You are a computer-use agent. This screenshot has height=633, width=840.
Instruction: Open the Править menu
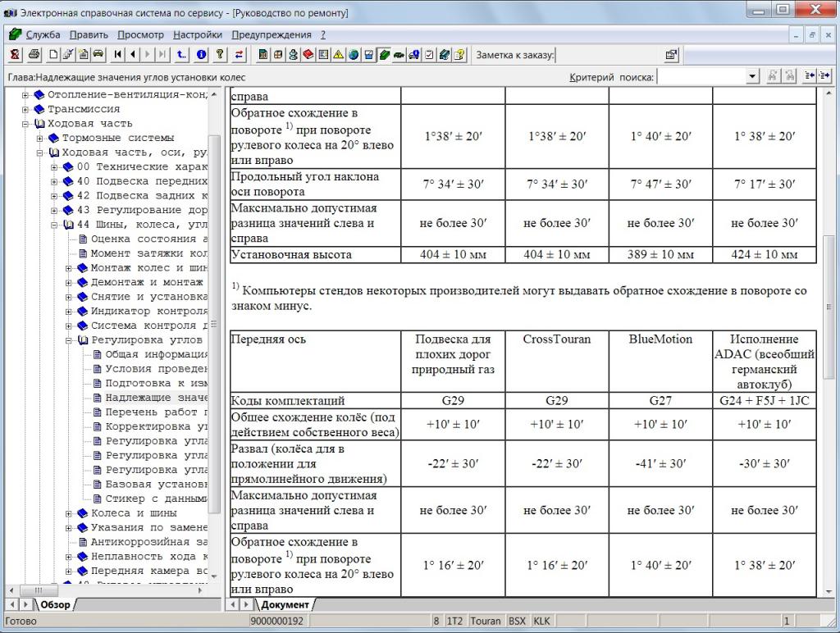point(89,34)
